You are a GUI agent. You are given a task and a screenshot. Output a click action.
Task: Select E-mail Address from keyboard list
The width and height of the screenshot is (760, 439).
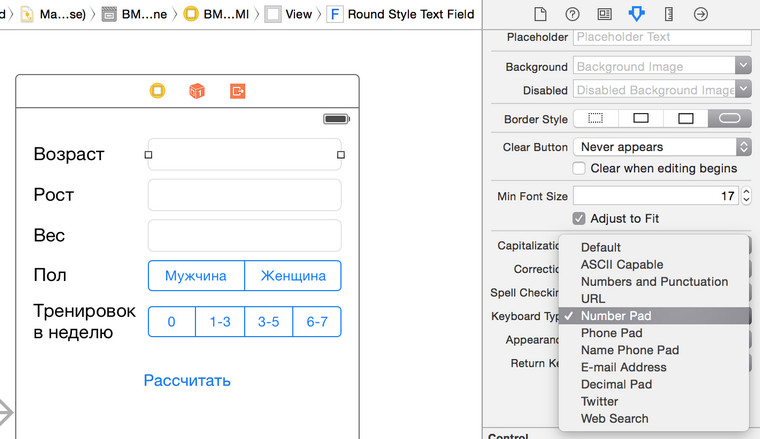point(623,367)
